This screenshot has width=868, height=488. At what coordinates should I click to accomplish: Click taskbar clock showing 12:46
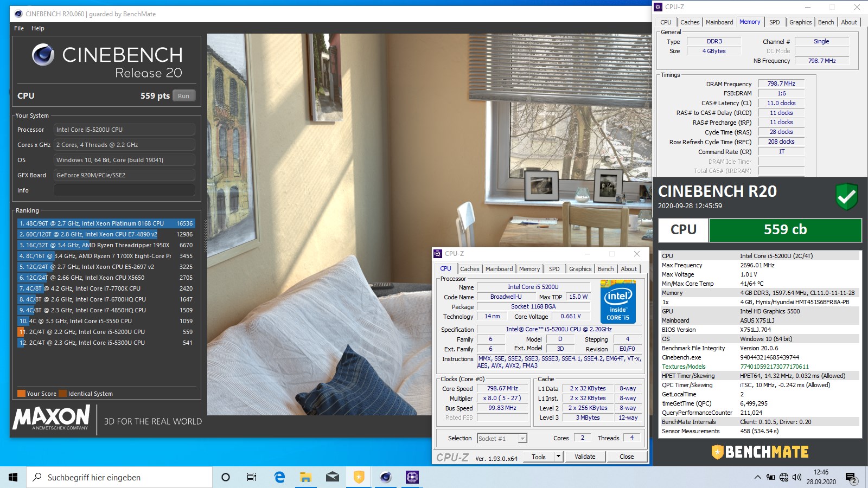coord(821,477)
